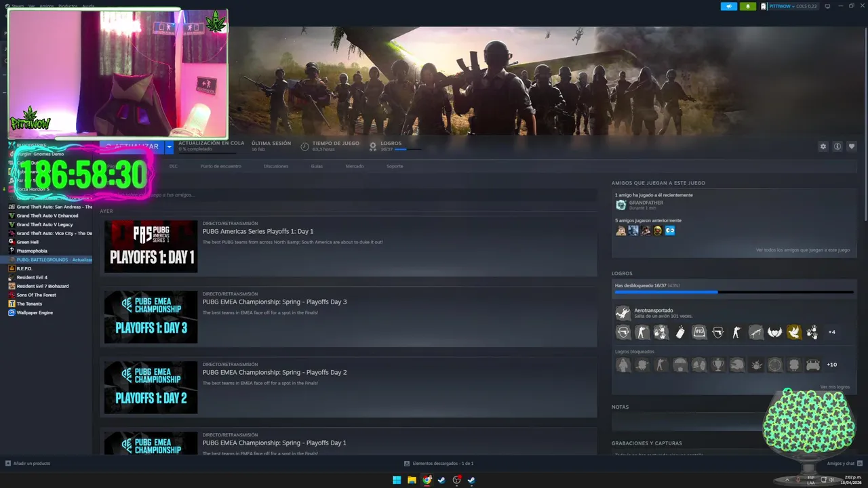Screen dimensions: 868x488
Task: Click the winged heart achievement icon
Action: pyautogui.click(x=775, y=332)
